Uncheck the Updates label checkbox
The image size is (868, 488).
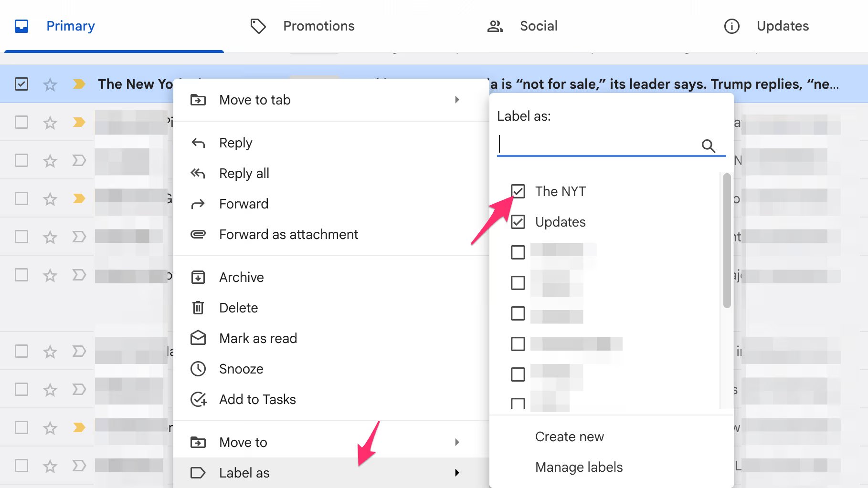[x=518, y=222]
